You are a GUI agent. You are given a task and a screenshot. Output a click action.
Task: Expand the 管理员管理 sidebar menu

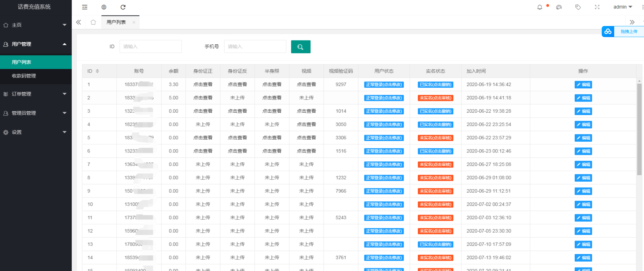point(36,113)
